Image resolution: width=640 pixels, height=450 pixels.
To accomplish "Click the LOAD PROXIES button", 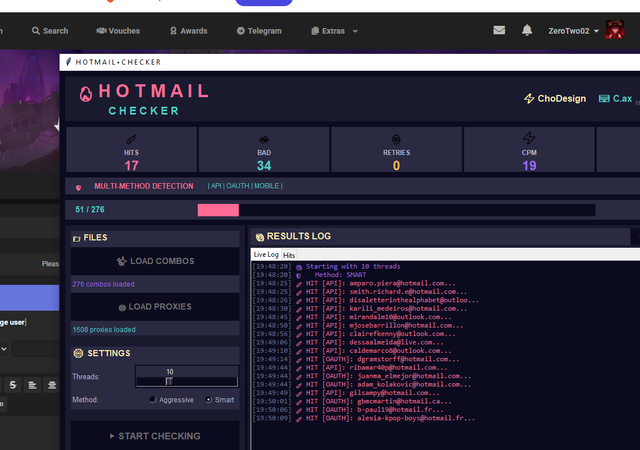I will 155,307.
